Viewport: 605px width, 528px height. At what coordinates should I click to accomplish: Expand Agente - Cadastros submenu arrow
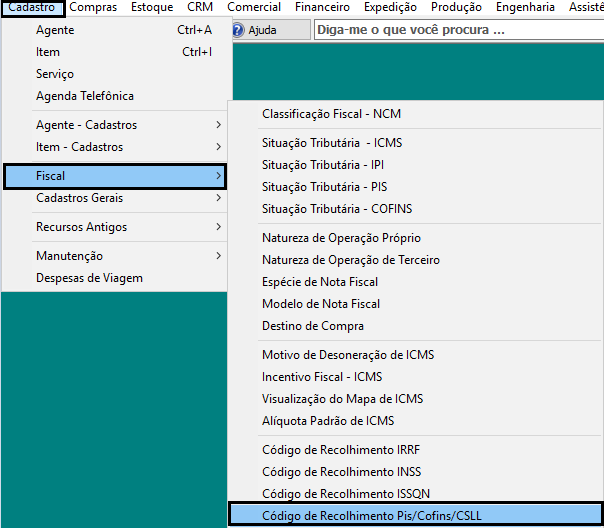pos(218,125)
